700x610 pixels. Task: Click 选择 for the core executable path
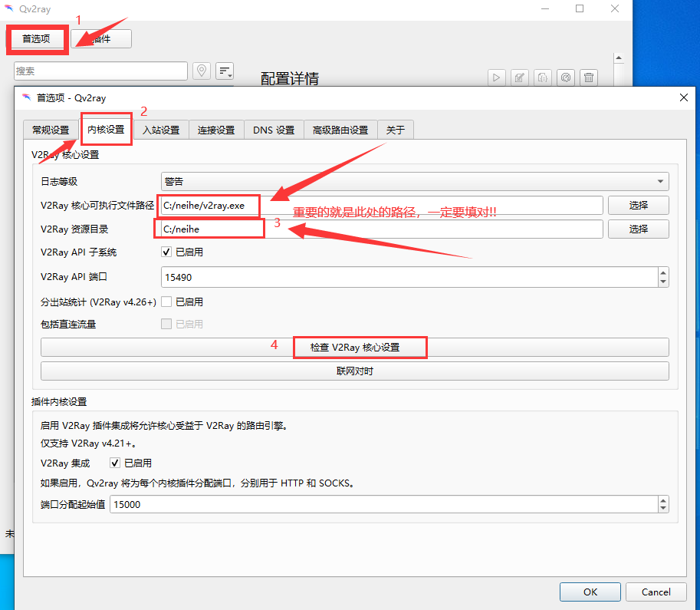click(x=639, y=206)
